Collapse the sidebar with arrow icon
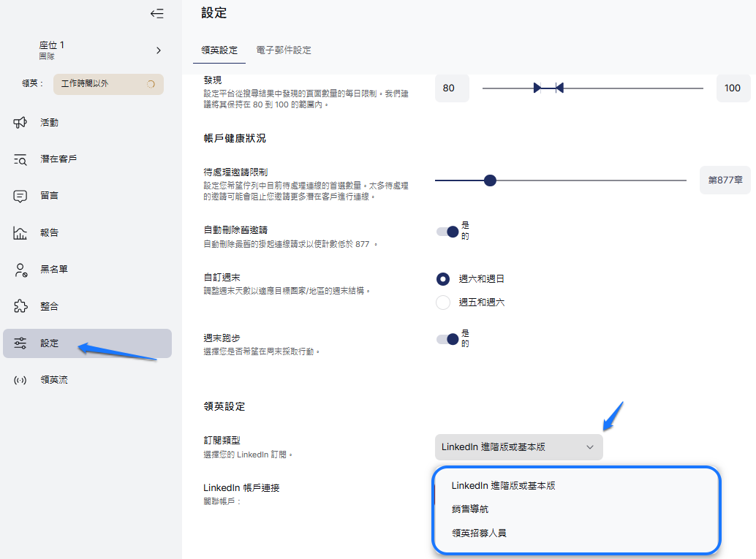 [x=156, y=13]
